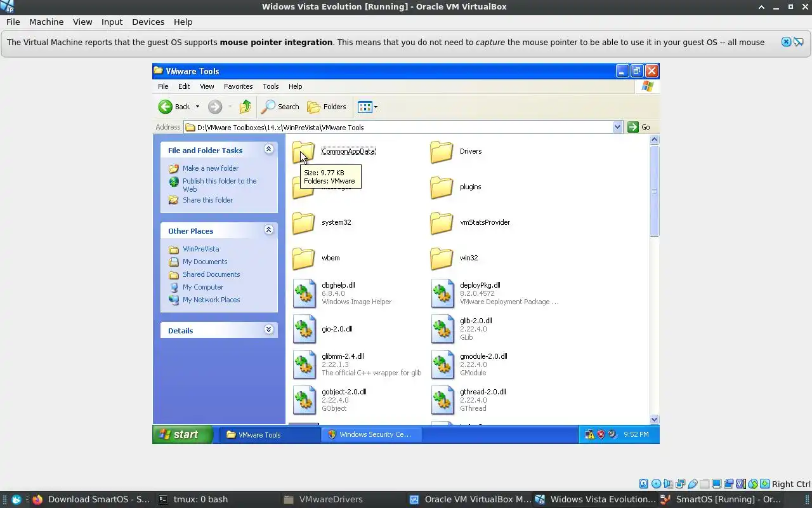Click the file list scroll down arrow

coord(655,419)
